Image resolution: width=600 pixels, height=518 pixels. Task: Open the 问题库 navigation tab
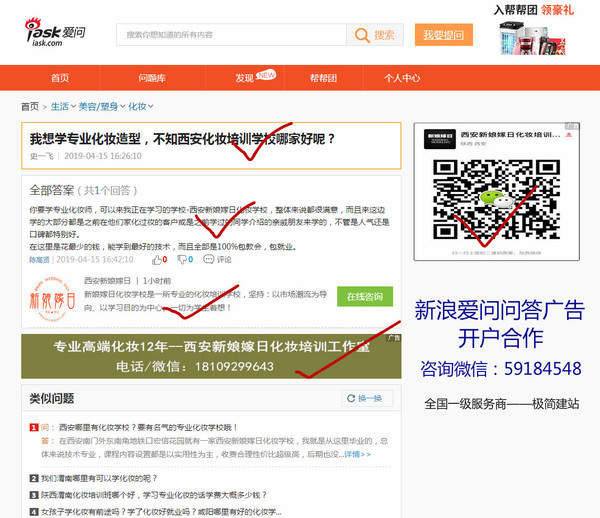coord(152,78)
